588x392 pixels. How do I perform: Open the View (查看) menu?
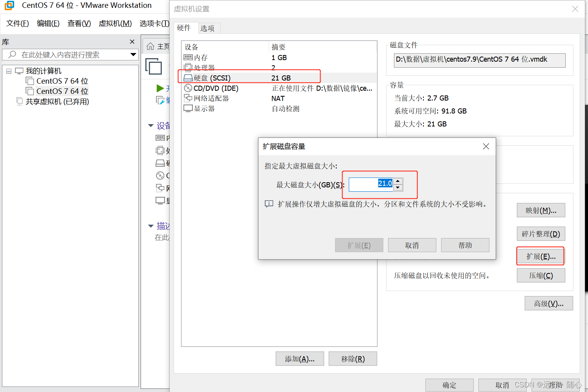[79, 23]
